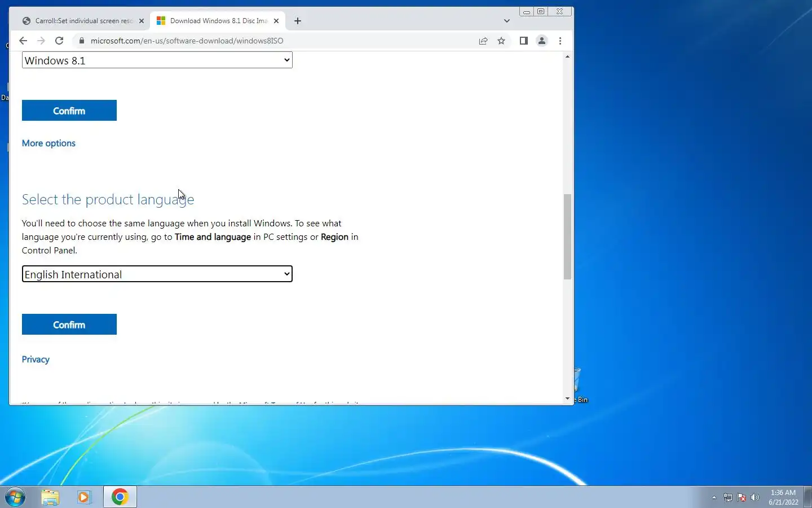Open the Privacy link
Image resolution: width=812 pixels, height=508 pixels.
tap(36, 360)
